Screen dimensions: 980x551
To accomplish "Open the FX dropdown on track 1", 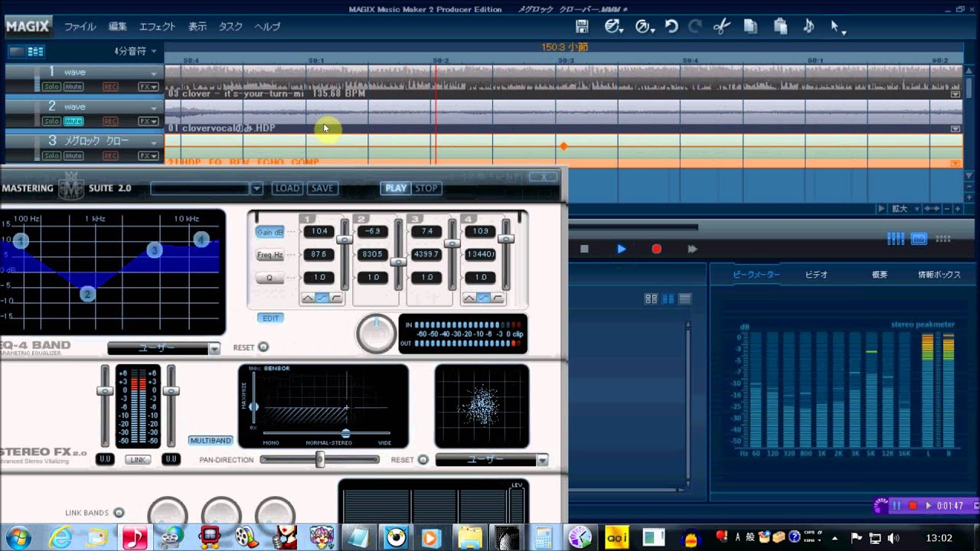I will point(148,87).
